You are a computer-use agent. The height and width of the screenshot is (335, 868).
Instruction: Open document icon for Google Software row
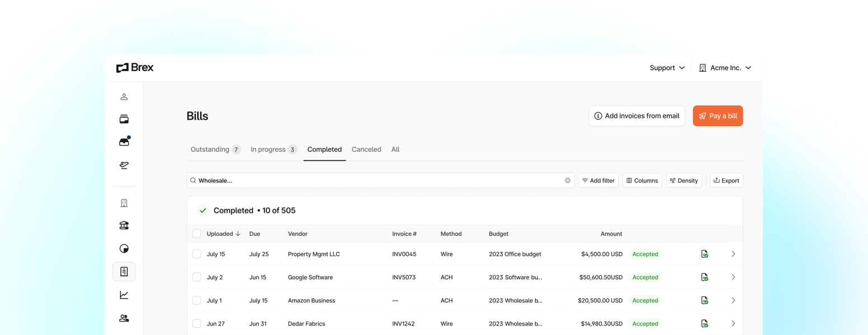[x=704, y=277]
